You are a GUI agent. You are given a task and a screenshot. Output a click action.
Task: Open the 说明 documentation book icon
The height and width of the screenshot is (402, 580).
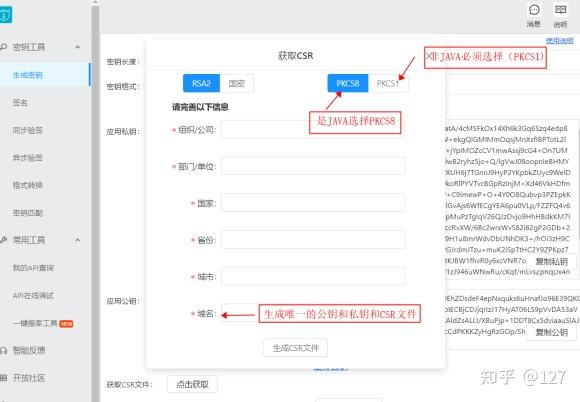coord(560,10)
